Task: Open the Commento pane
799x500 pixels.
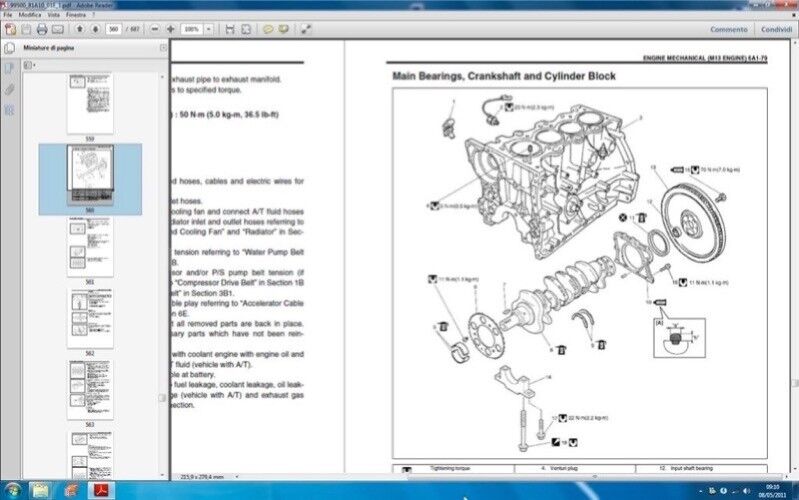Action: click(729, 30)
